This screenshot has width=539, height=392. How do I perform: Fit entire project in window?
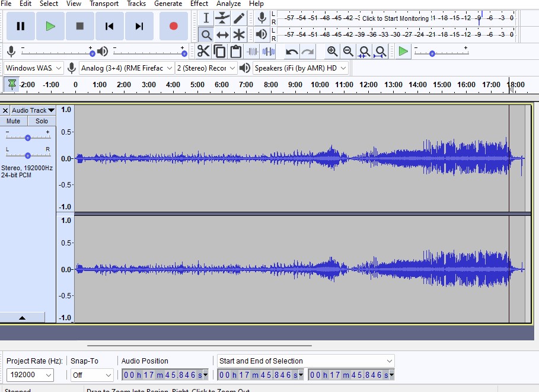coord(380,52)
